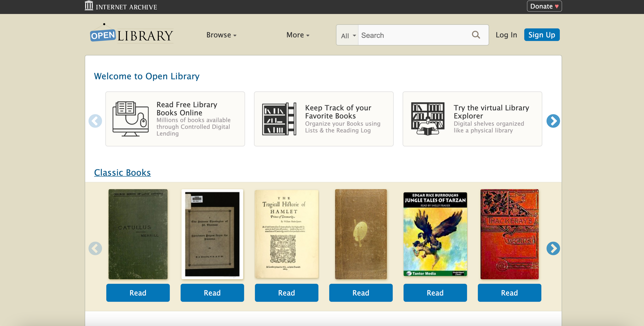Click the Log In link
The width and height of the screenshot is (644, 326).
pyautogui.click(x=506, y=35)
